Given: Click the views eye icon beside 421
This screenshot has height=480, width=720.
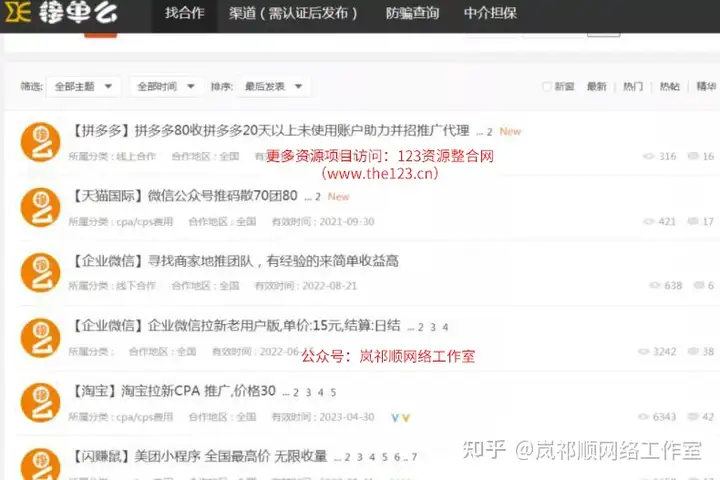Looking at the screenshot, I should coord(648,221).
